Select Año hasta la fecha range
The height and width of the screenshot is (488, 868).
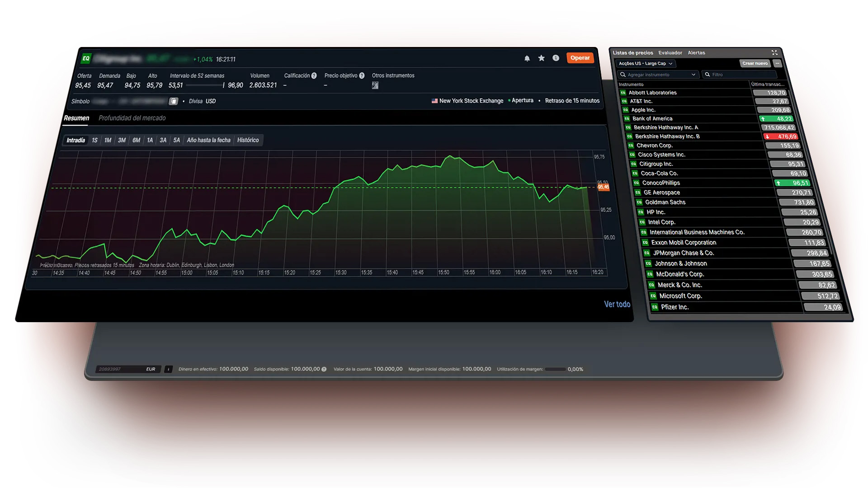[208, 140]
